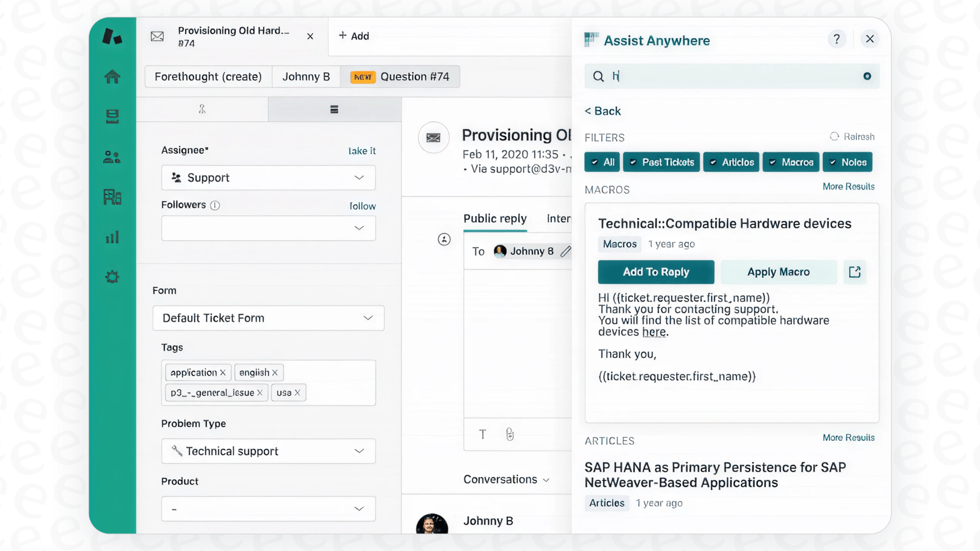Screen dimensions: 980x551
Task: Expand the Problem Type dropdown
Action: 268,451
